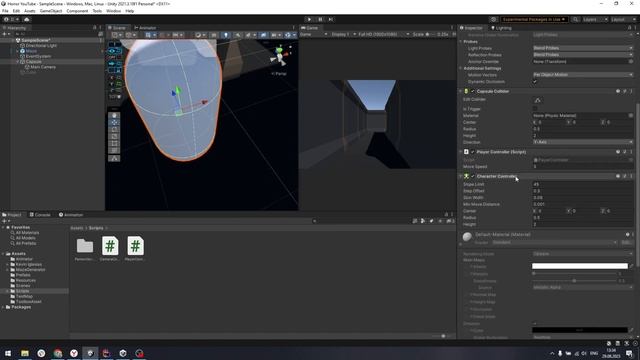Collapse the Probes section

[x=461, y=42]
